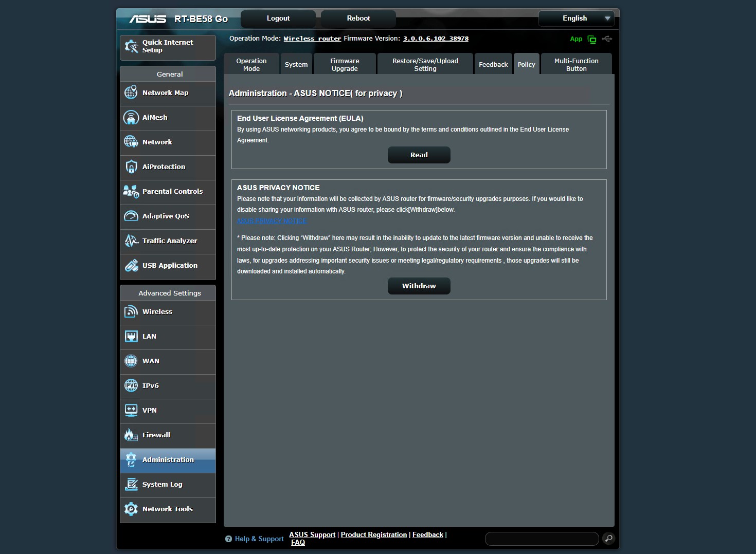Open the System Log notepad icon
The width and height of the screenshot is (756, 554).
131,484
